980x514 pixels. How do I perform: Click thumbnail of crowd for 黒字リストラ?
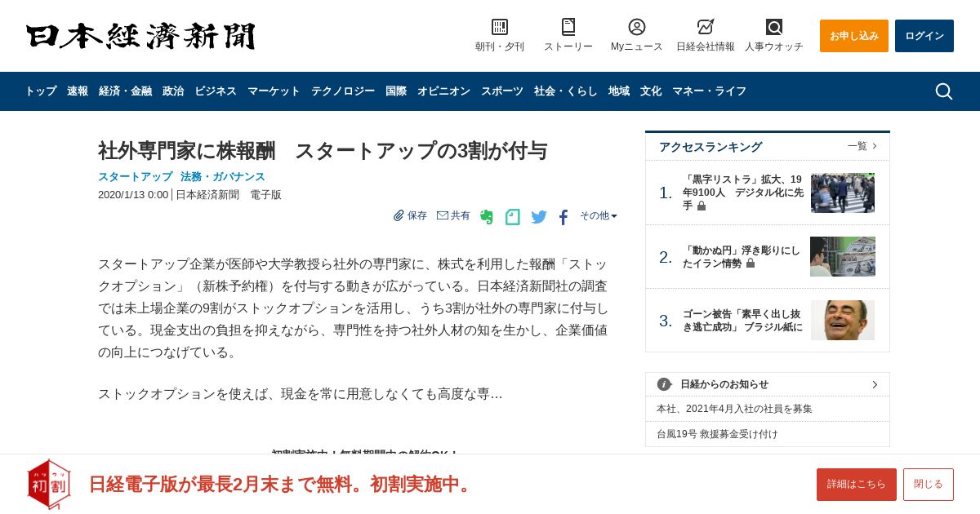tap(843, 193)
